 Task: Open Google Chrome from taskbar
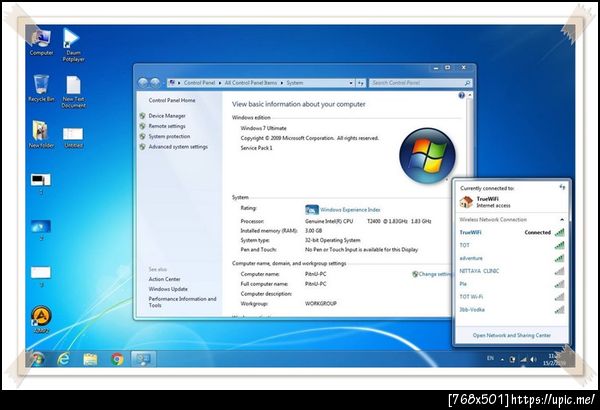tap(117, 359)
